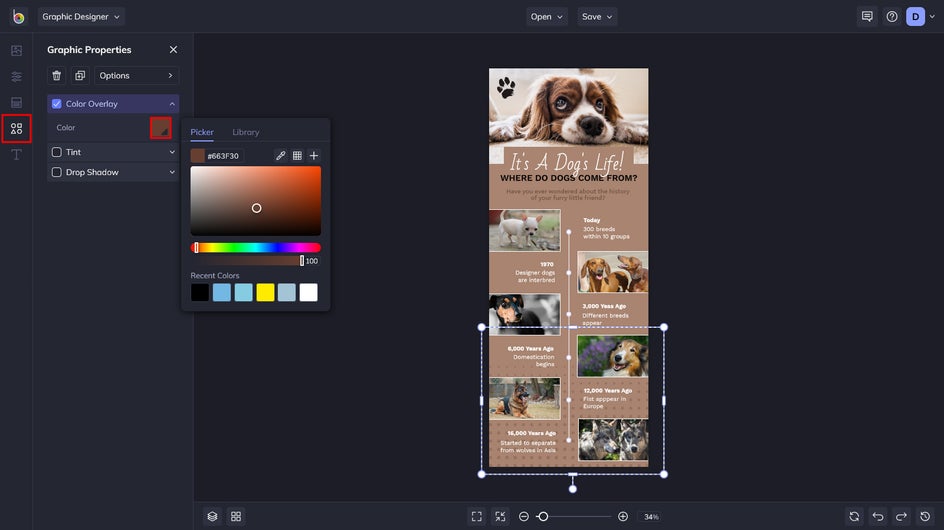Add color with the plus icon
The width and height of the screenshot is (944, 530).
(x=314, y=156)
